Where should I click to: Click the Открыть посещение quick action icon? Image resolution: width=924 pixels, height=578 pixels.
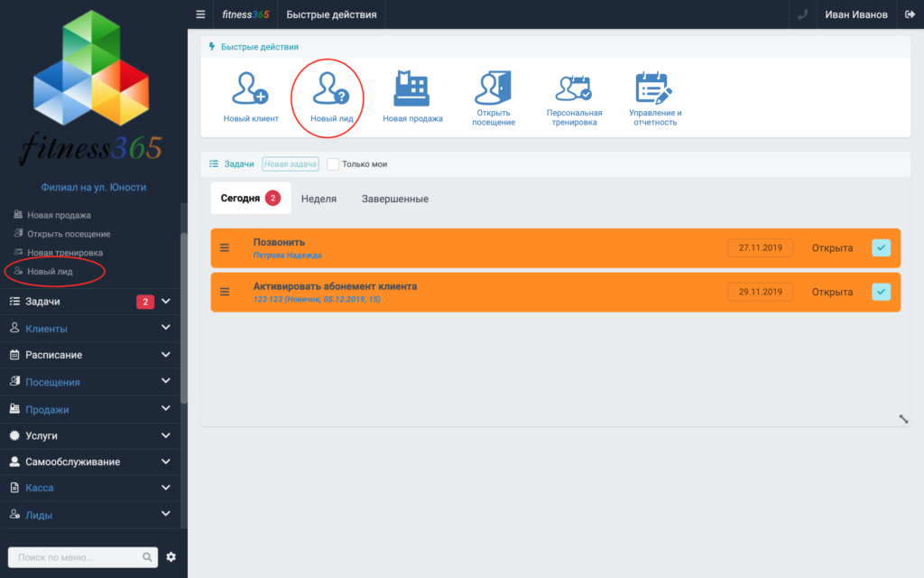pyautogui.click(x=494, y=88)
